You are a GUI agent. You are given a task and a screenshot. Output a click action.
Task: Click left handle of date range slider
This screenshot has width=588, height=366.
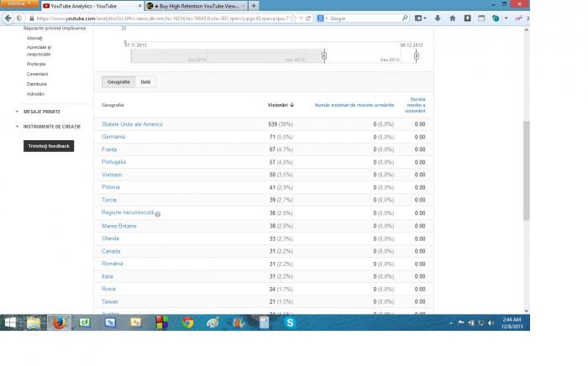[324, 55]
